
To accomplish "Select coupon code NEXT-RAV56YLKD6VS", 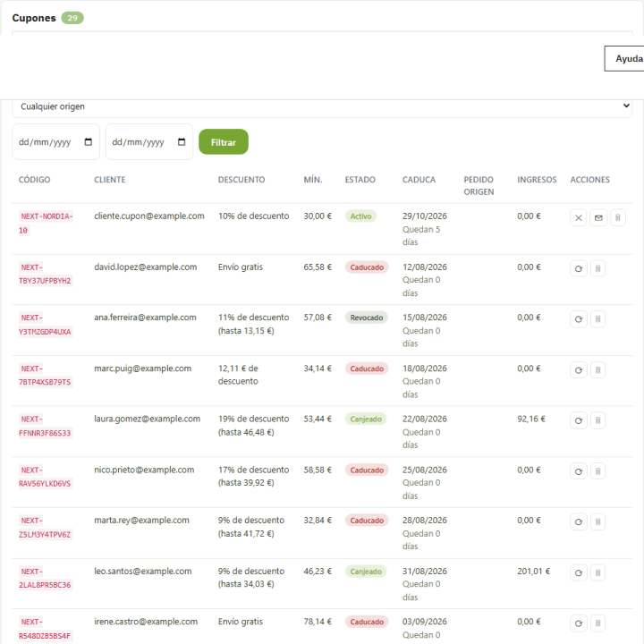I will 45,477.
